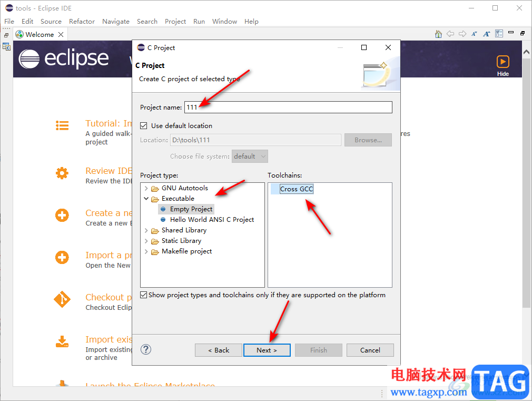Restore the Welcome view pane icon

pos(523,33)
